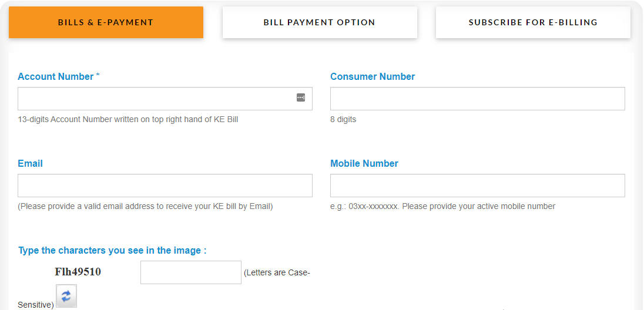This screenshot has width=644, height=310.
Task: Click the 'Type the characters you see' heading
Action: [x=113, y=251]
